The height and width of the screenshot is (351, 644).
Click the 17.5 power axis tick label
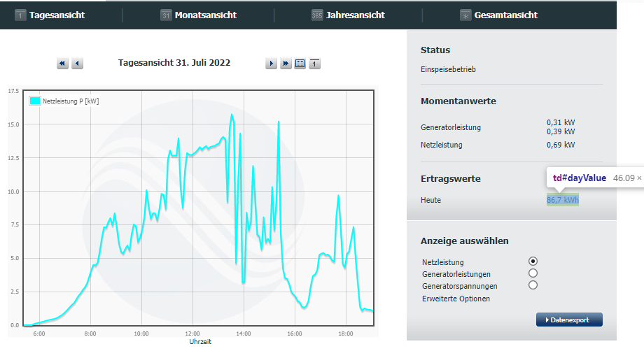coord(13,91)
